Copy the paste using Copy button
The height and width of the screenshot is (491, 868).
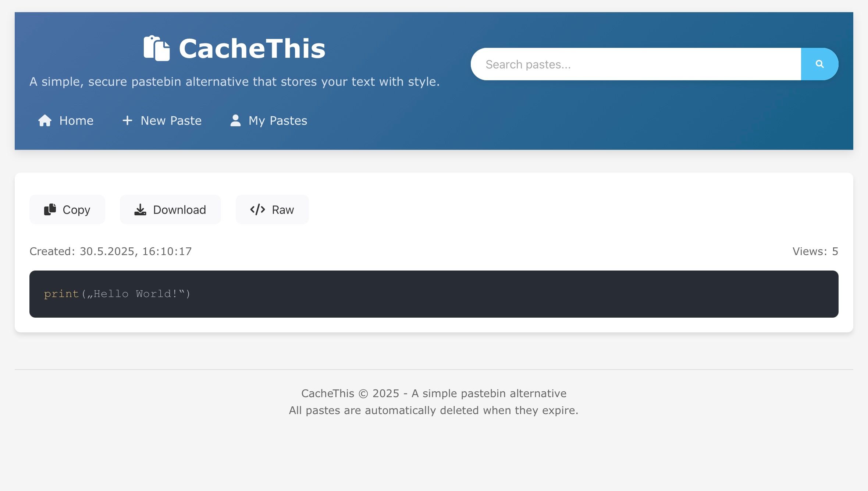[67, 209]
